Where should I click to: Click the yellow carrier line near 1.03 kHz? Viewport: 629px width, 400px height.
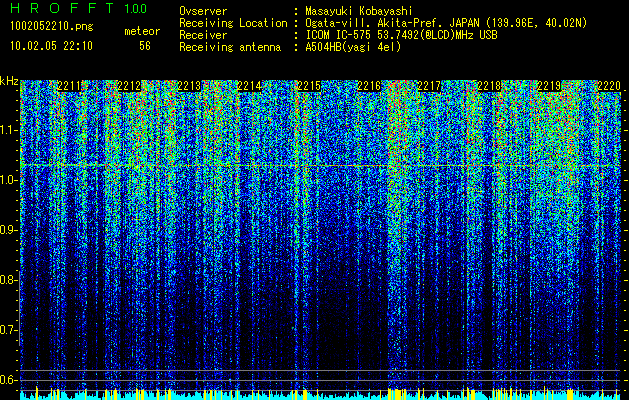coord(320,165)
